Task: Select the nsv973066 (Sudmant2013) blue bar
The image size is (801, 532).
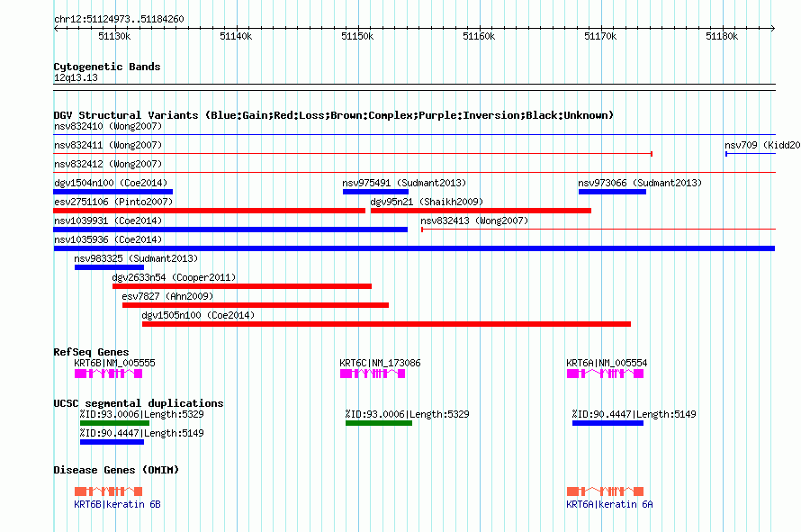Action: click(x=612, y=192)
